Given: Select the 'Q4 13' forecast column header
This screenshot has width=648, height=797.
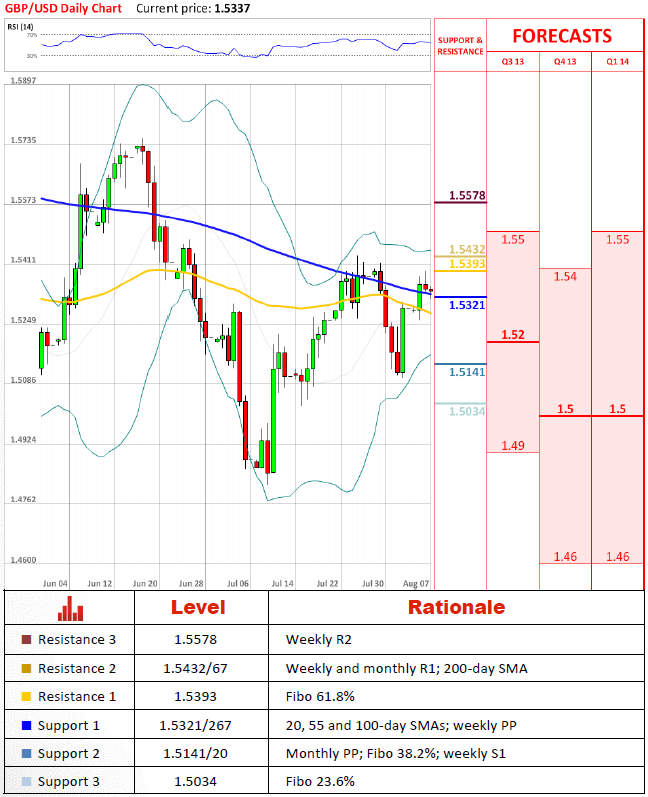Looking at the screenshot, I should (565, 62).
